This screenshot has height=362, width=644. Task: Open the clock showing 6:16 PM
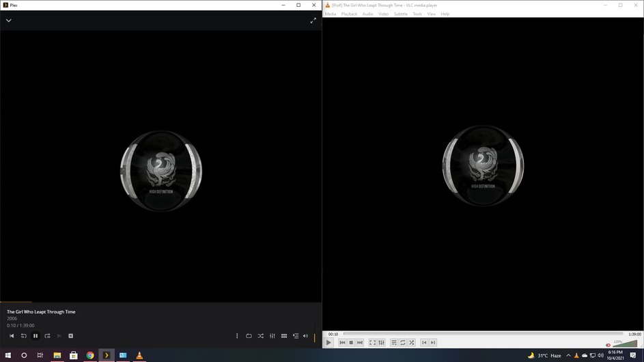[x=615, y=355]
